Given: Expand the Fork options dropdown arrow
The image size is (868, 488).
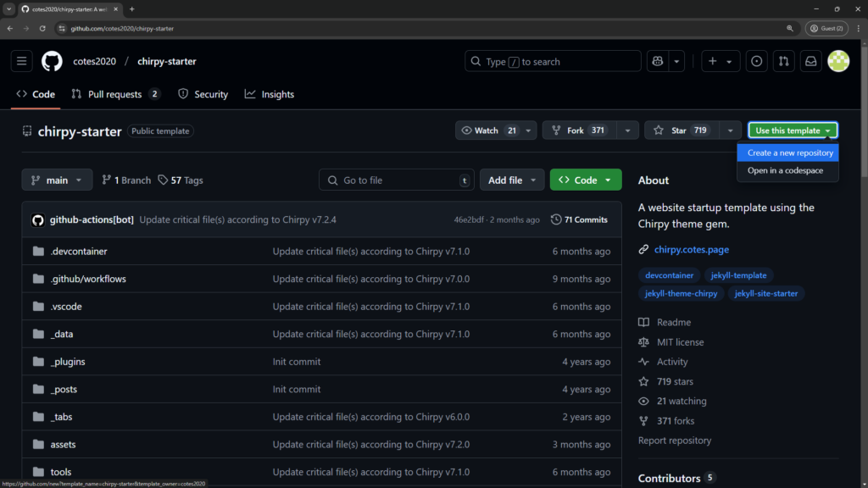Looking at the screenshot, I should [628, 130].
